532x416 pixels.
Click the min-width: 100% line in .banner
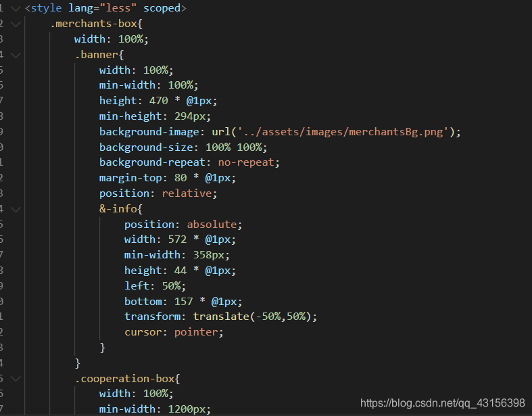tap(149, 85)
